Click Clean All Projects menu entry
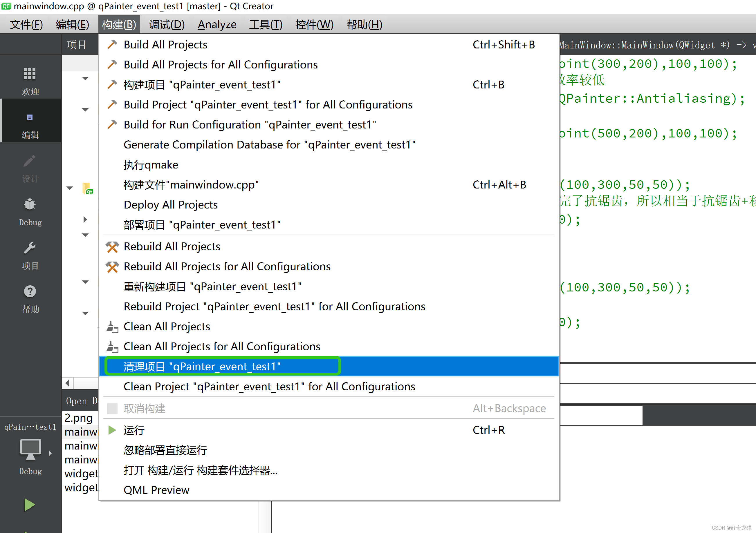This screenshot has width=756, height=533. click(x=166, y=326)
